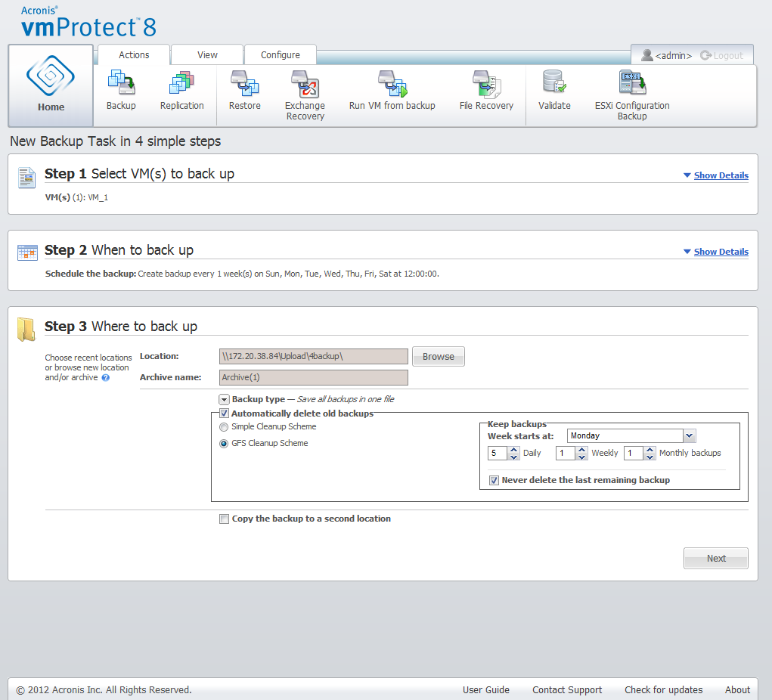Enable Copy the backup to a second location
The image size is (772, 700).
(x=224, y=519)
